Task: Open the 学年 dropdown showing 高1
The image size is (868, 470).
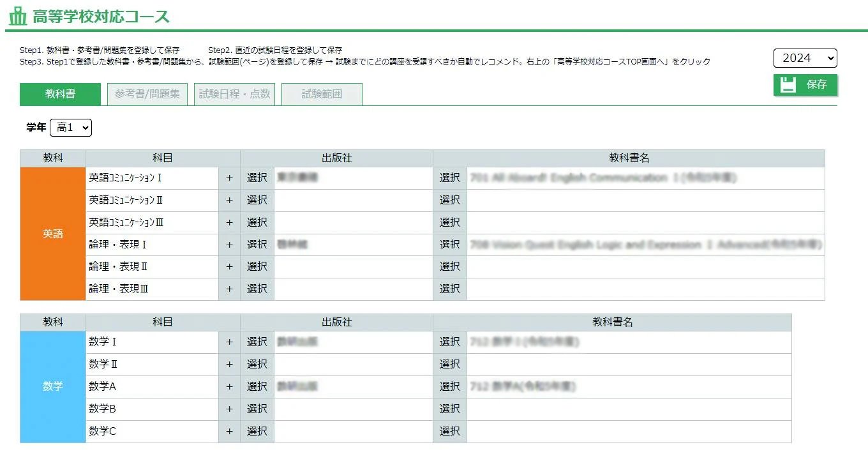Action: pyautogui.click(x=71, y=128)
